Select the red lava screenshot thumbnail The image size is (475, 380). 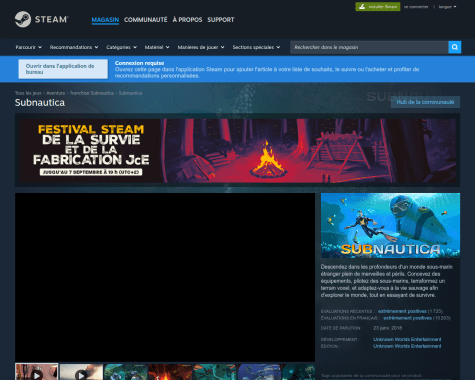coord(170,372)
